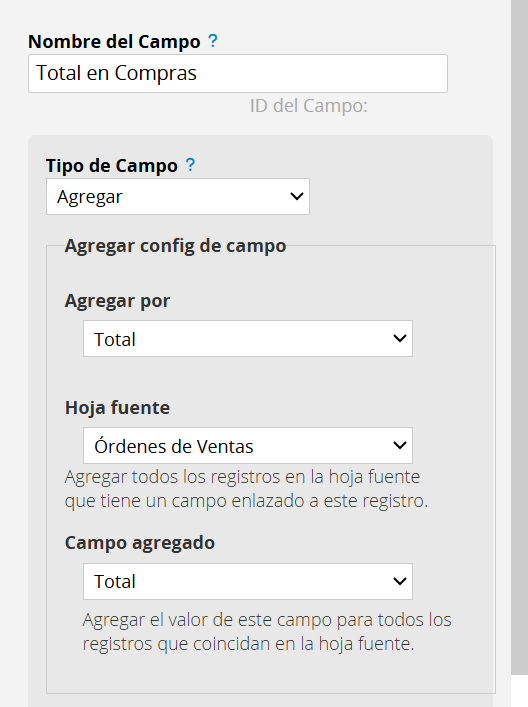Expand the Agregar por Total selector
The image size is (528, 707).
click(x=248, y=339)
